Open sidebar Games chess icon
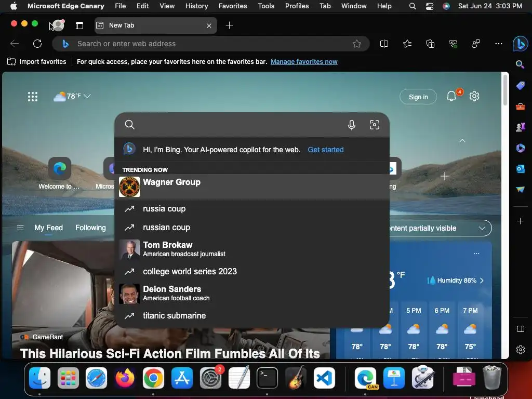 [520, 127]
